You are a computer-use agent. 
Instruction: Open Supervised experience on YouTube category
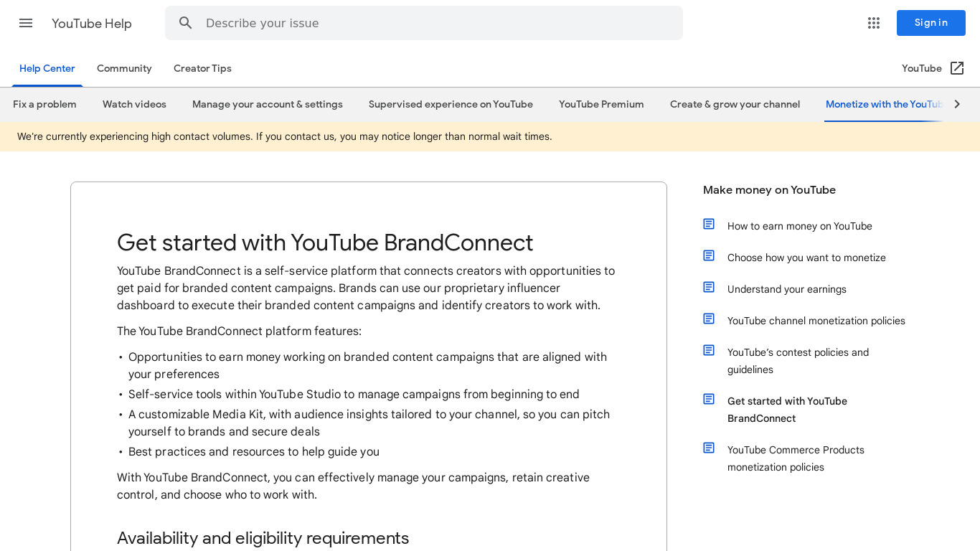(451, 105)
